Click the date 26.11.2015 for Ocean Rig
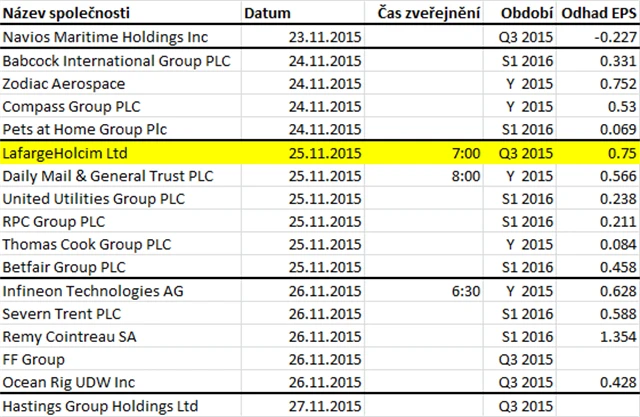This screenshot has height=417, width=640. pyautogui.click(x=325, y=383)
